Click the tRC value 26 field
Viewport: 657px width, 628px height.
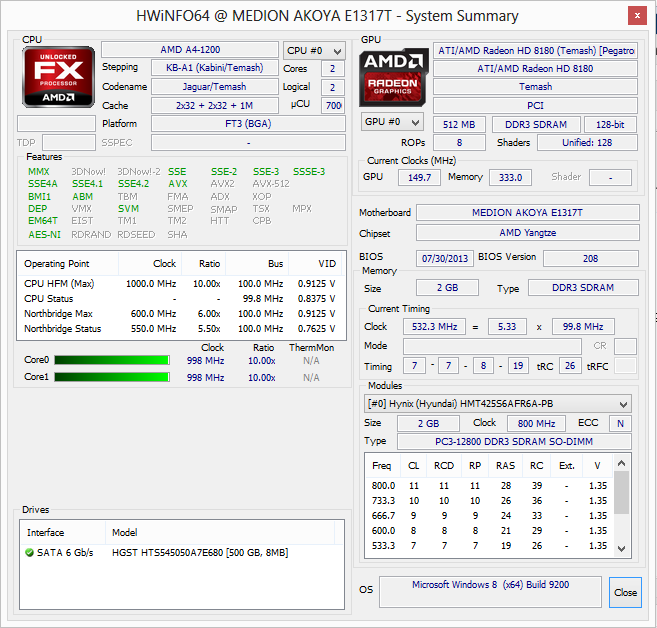pyautogui.click(x=570, y=366)
